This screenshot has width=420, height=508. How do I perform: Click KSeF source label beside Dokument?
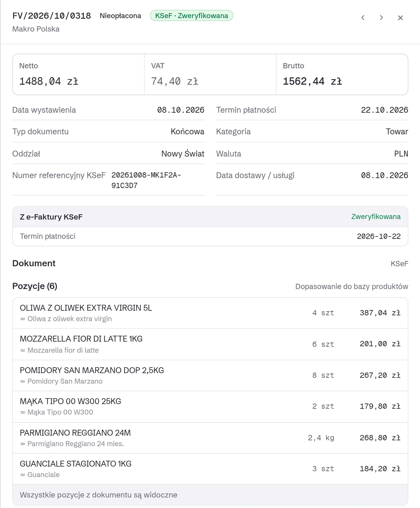(x=399, y=264)
